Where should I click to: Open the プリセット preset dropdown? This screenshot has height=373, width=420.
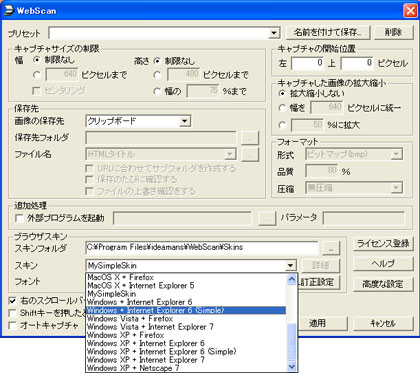[273, 33]
